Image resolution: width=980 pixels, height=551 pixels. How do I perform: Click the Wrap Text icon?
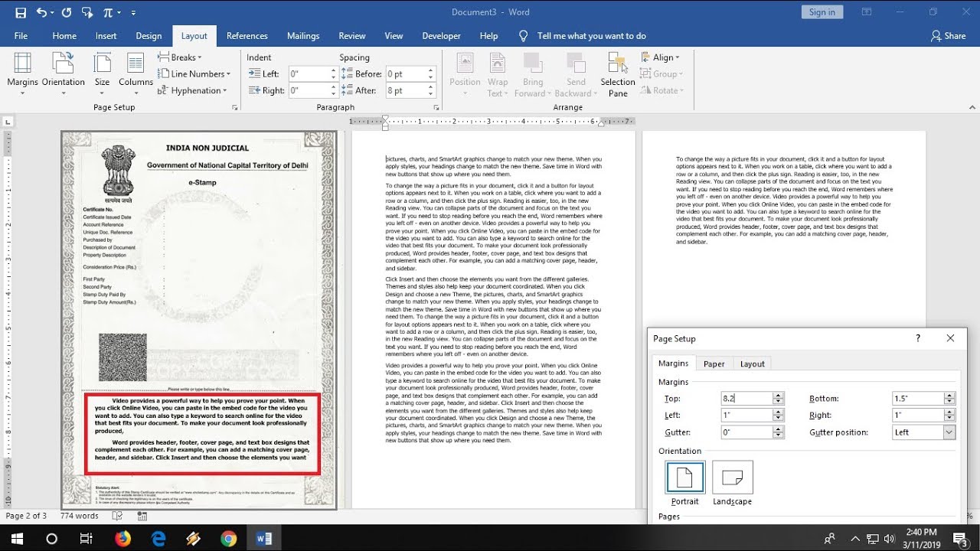point(498,74)
